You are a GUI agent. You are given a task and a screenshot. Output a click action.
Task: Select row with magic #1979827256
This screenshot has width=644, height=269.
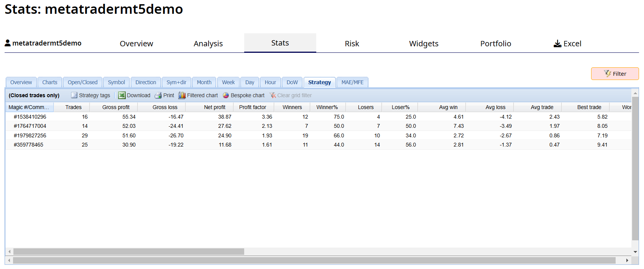point(319,135)
